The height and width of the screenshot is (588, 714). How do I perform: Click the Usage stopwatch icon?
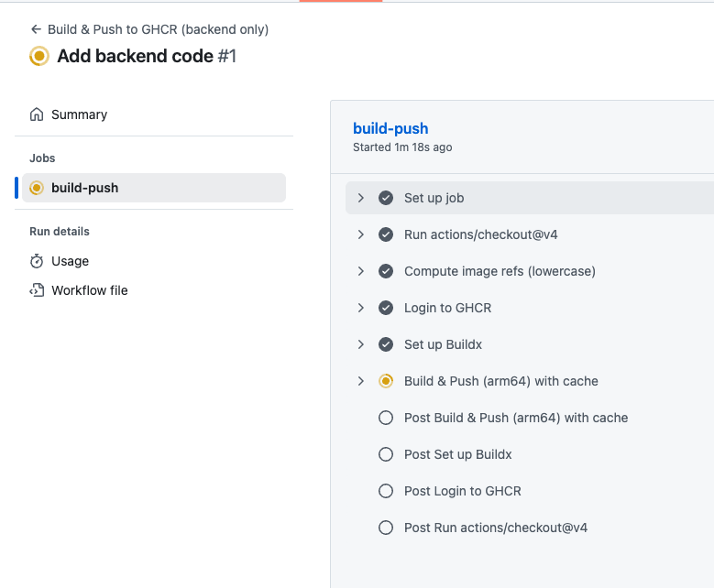pos(37,261)
